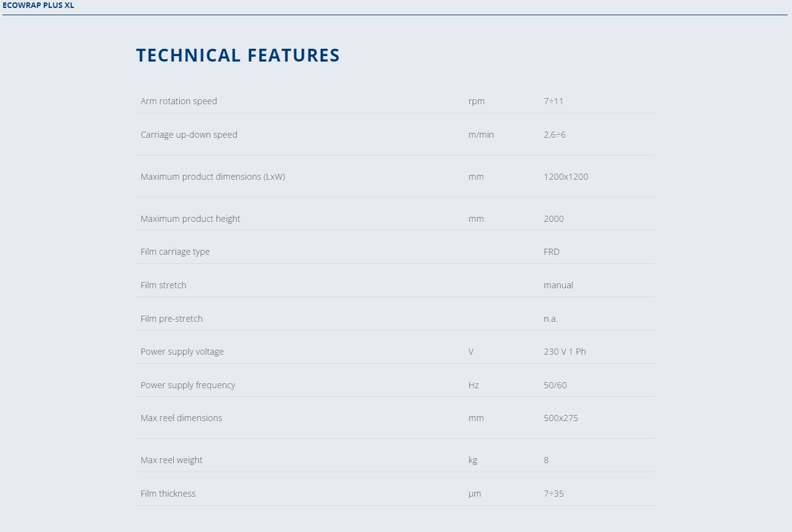Select the 2000 height value
This screenshot has height=532, width=792.
pyautogui.click(x=554, y=219)
